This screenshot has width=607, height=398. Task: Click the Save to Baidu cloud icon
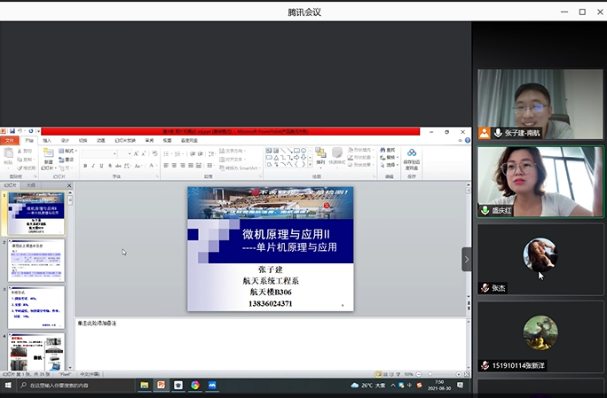point(411,159)
